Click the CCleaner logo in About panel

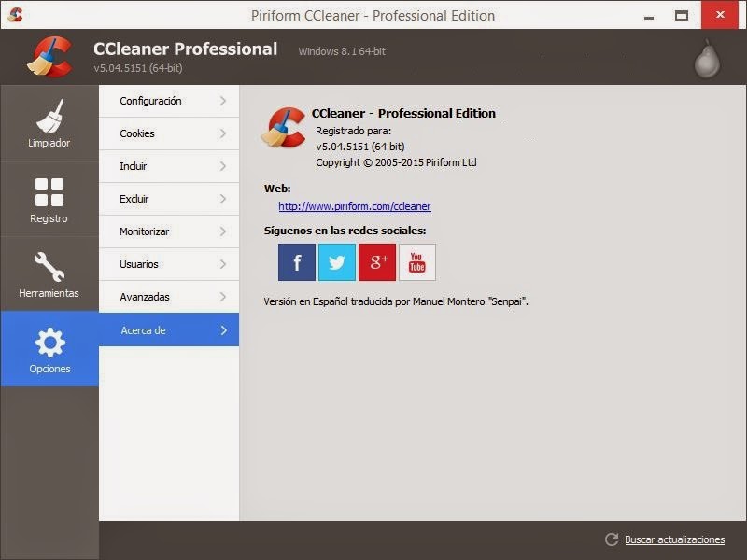284,127
